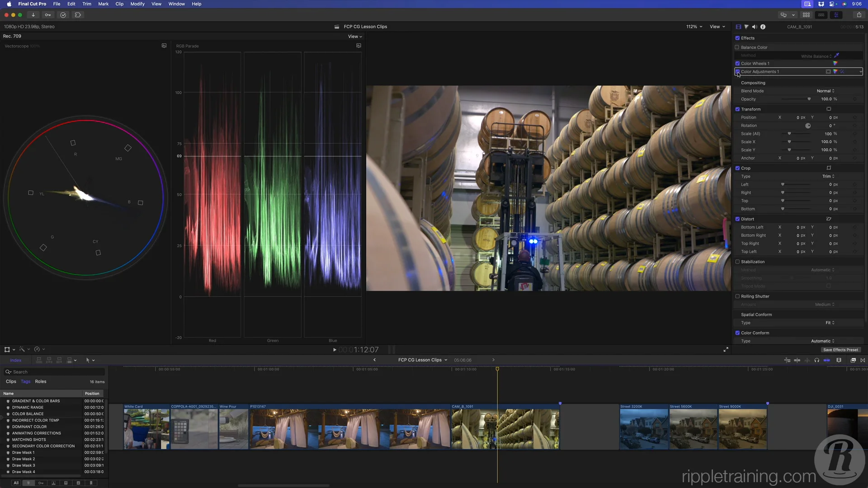Viewport: 868px width, 488px height.
Task: Switch to the Audio inspector
Action: (x=755, y=27)
